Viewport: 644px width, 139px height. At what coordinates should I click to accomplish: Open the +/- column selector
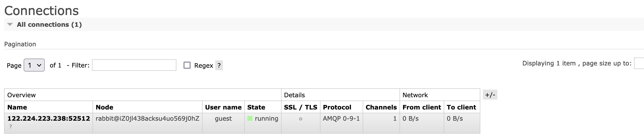tap(490, 95)
